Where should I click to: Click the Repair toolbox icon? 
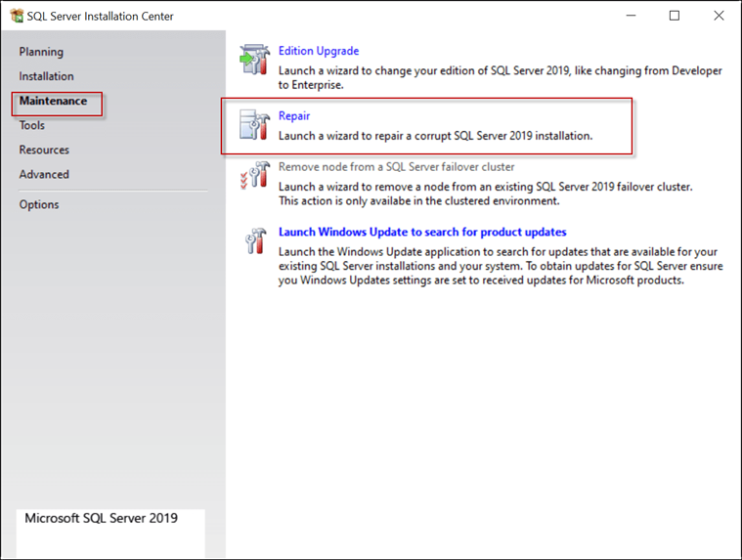(255, 125)
